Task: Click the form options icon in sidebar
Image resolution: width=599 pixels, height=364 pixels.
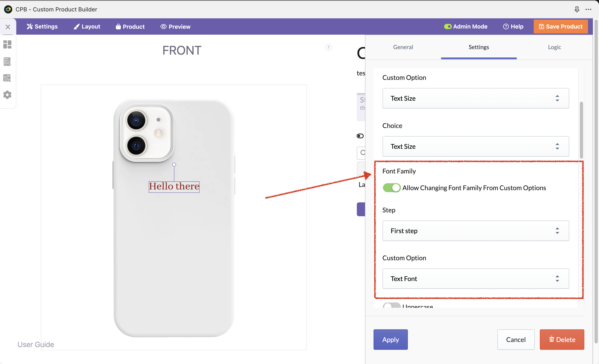Action: click(x=7, y=78)
